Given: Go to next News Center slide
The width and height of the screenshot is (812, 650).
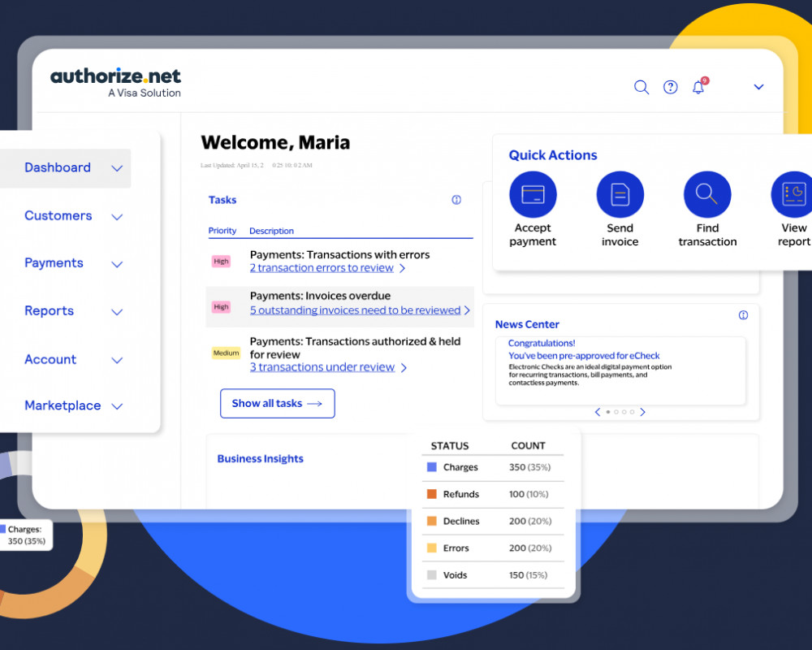Looking at the screenshot, I should 642,412.
